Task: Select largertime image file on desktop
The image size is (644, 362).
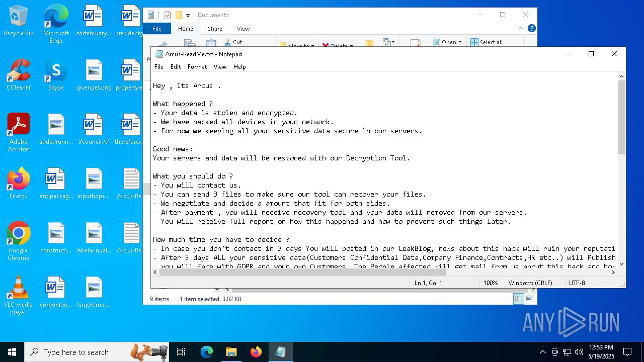Action: click(94, 292)
